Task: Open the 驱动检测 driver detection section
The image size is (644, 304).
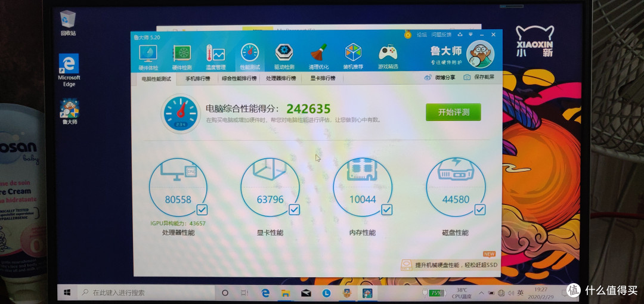Action: pos(284,57)
